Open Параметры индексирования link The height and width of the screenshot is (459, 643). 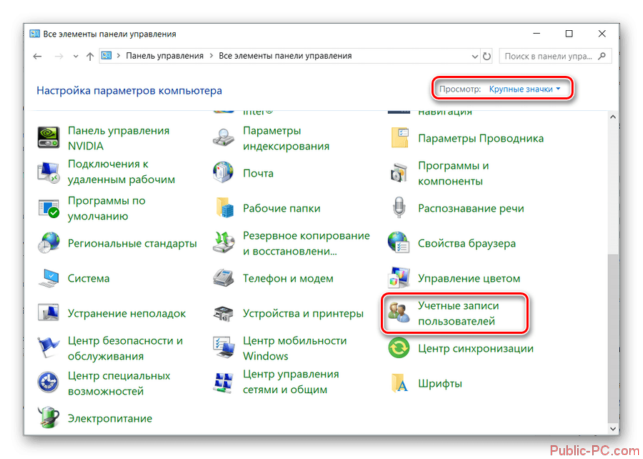pyautogui.click(x=286, y=138)
